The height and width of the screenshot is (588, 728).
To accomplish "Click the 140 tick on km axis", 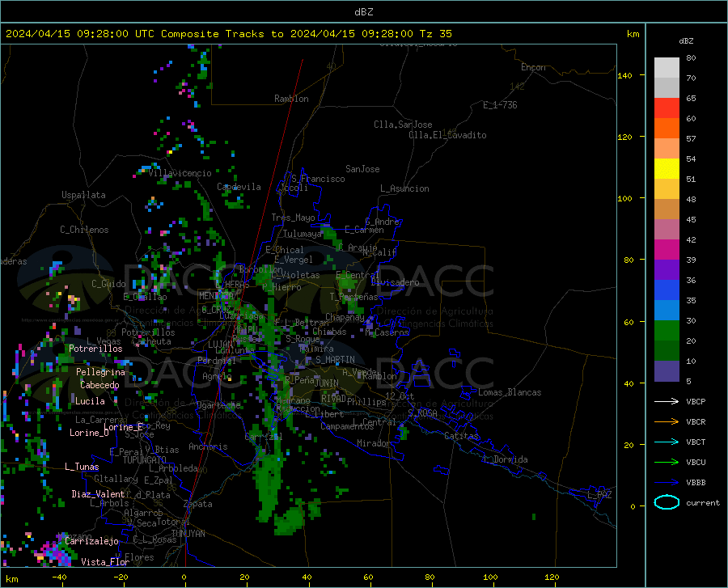I will pyautogui.click(x=624, y=76).
